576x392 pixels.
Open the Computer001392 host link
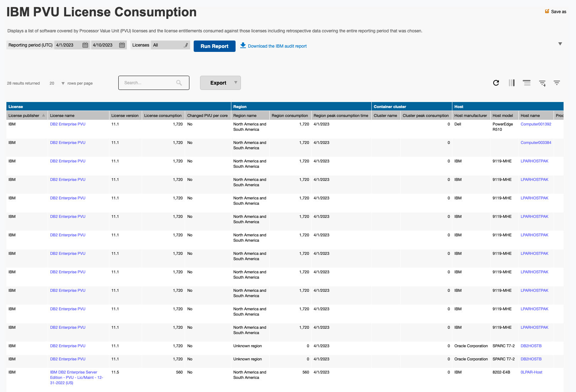click(535, 124)
